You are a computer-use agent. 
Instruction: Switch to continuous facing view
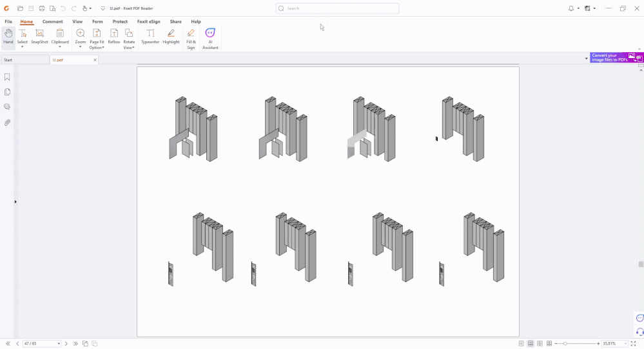pyautogui.click(x=549, y=344)
